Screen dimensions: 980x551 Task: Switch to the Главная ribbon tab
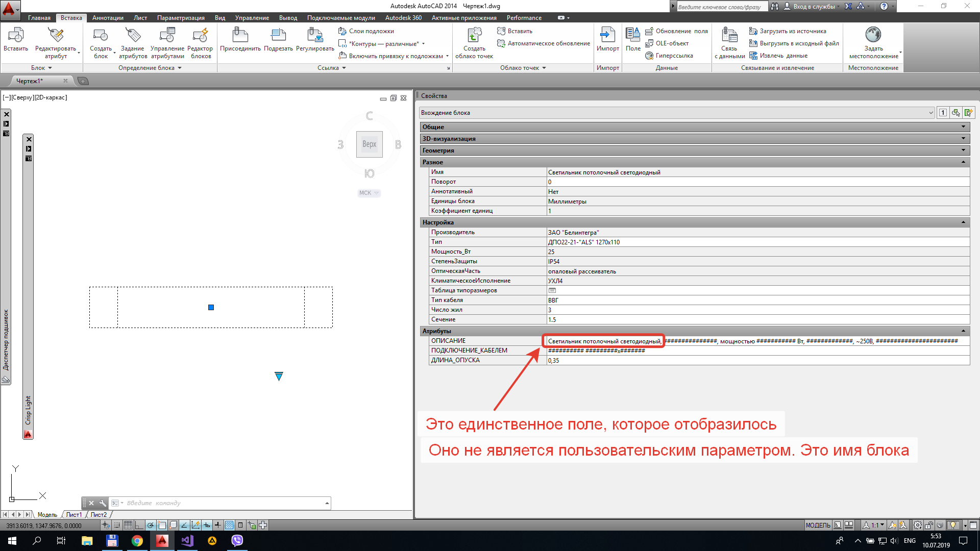39,18
